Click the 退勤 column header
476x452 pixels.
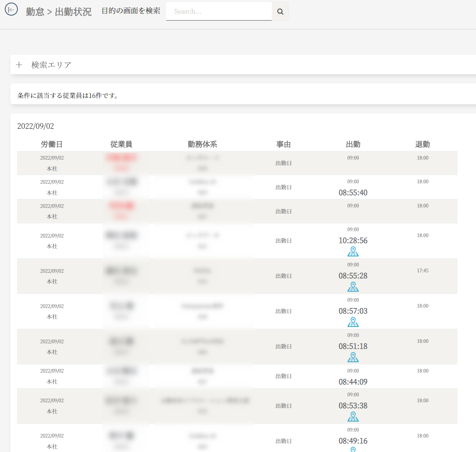[422, 144]
